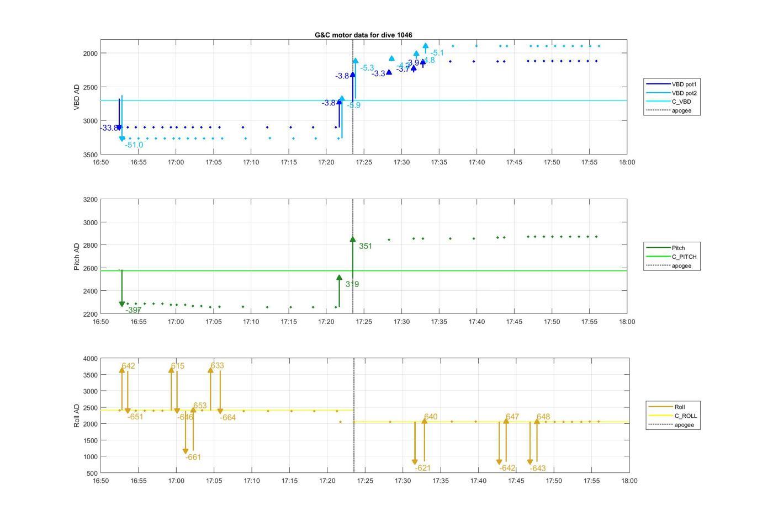
Task: Click the 615 roll annotation
Action: click(178, 366)
